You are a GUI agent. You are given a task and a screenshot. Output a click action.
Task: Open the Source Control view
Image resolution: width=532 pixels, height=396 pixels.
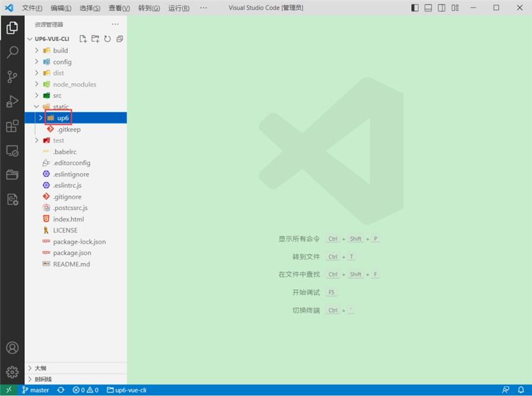point(12,76)
